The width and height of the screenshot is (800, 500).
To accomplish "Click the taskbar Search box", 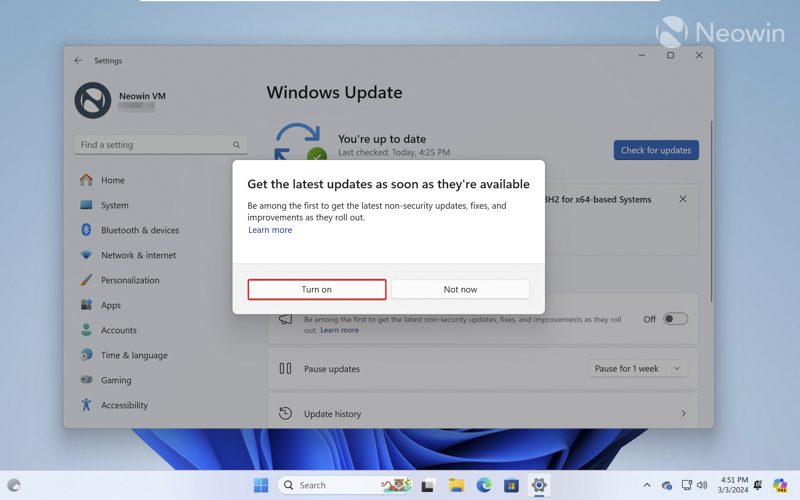I will coord(345,485).
